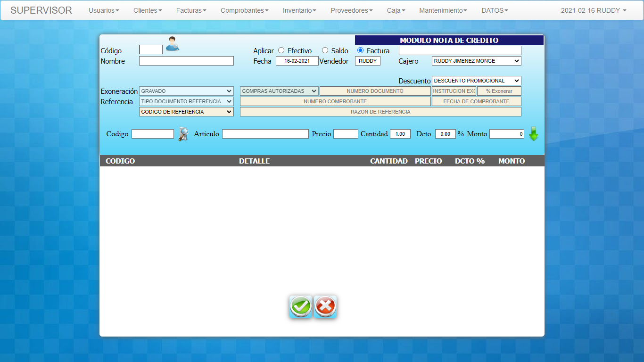Click the green down arrow to add item
The height and width of the screenshot is (362, 644).
[x=533, y=134]
